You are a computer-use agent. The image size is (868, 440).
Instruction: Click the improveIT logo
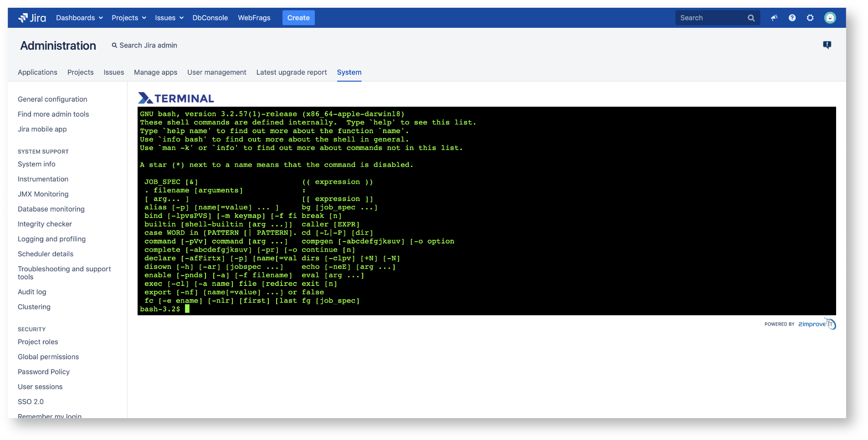tap(817, 324)
